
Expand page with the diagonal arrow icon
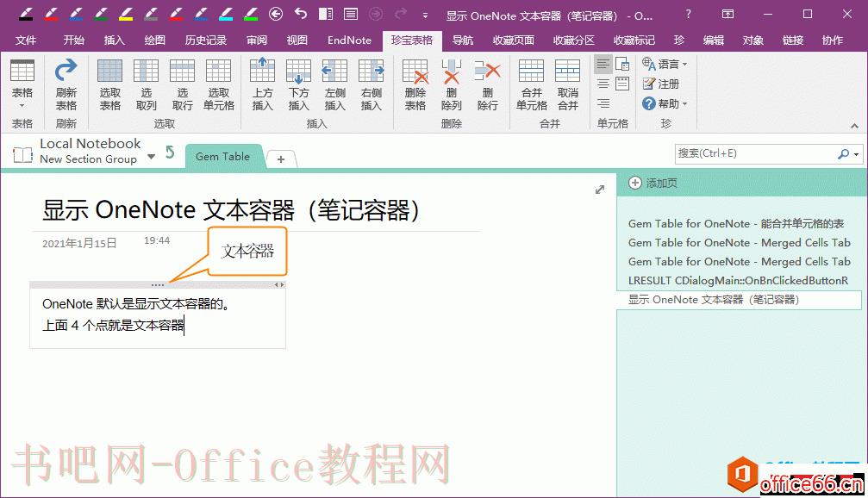click(x=600, y=190)
